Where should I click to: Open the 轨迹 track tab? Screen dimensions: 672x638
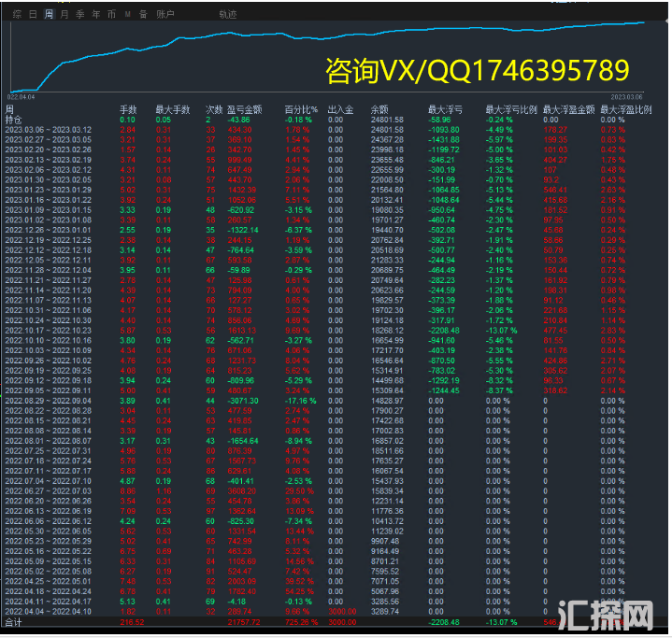point(227,15)
